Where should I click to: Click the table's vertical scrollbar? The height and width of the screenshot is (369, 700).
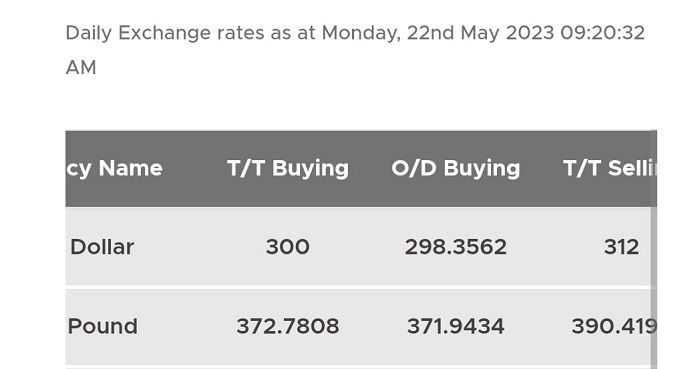tap(654, 286)
